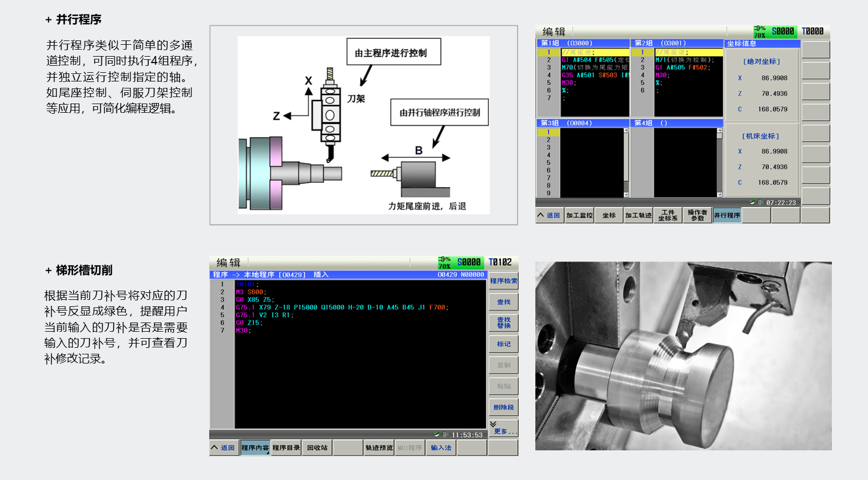Click the 删除段 button
The image size is (868, 480).
pos(504,407)
